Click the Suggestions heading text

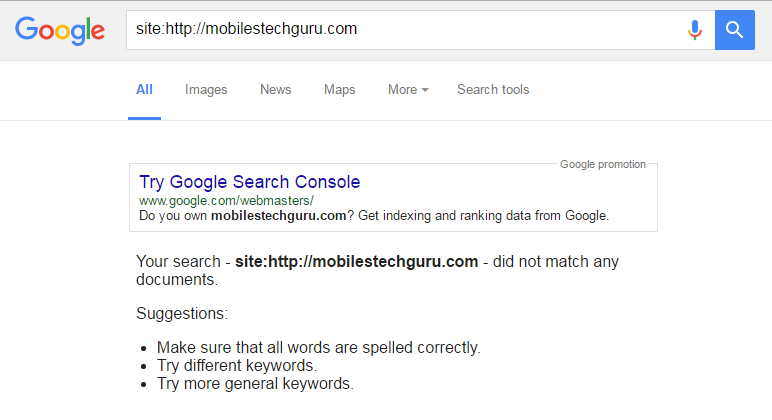pyautogui.click(x=182, y=314)
